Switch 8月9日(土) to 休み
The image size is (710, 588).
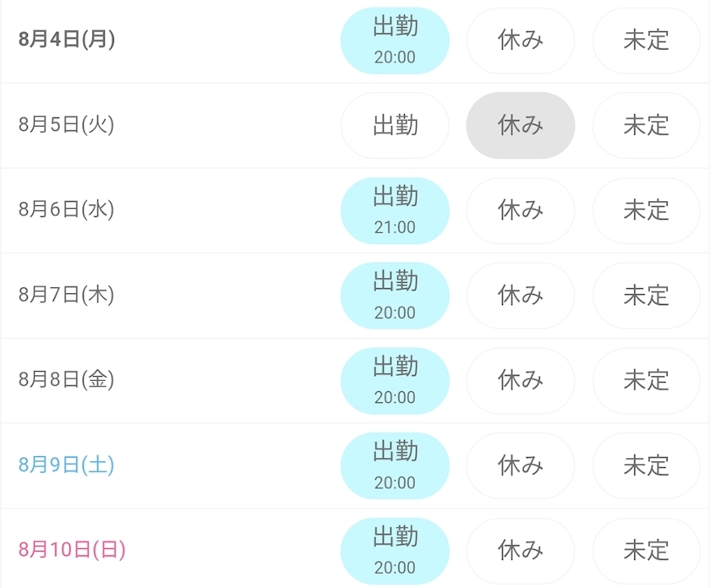tap(521, 465)
